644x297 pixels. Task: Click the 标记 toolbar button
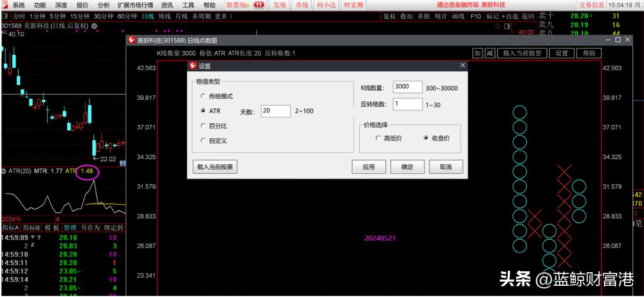492,17
